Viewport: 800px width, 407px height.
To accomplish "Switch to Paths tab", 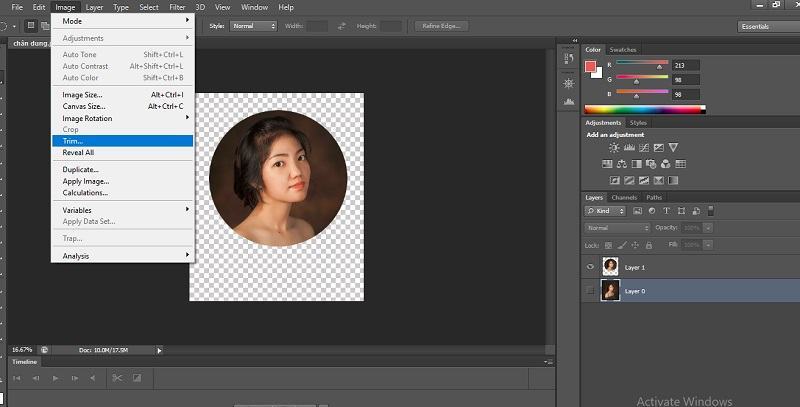I will coord(654,197).
